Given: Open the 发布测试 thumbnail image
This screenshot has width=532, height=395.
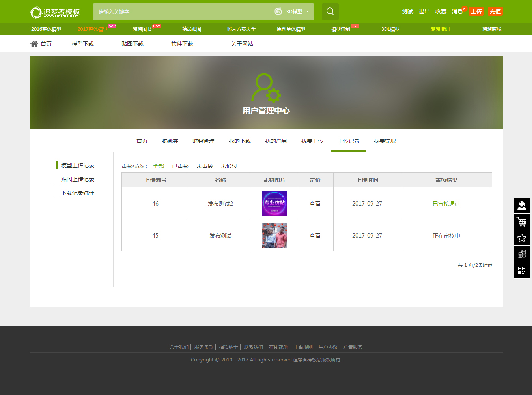Looking at the screenshot, I should [x=274, y=235].
